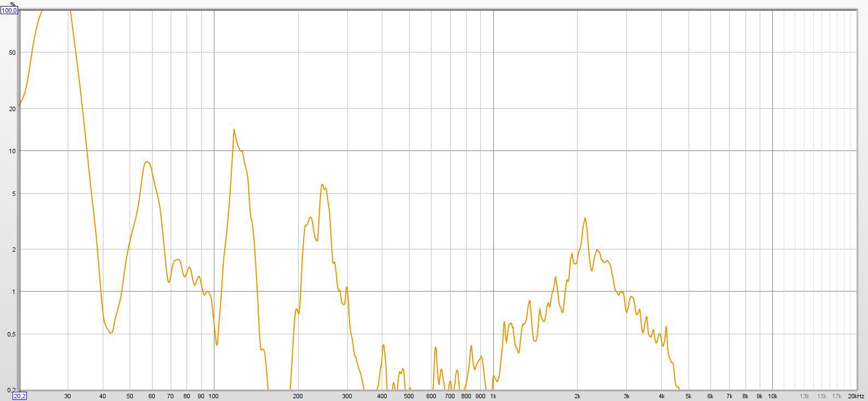The image size is (868, 401).
Task: Click the 600 Hz frequency axis label
Action: 431,396
